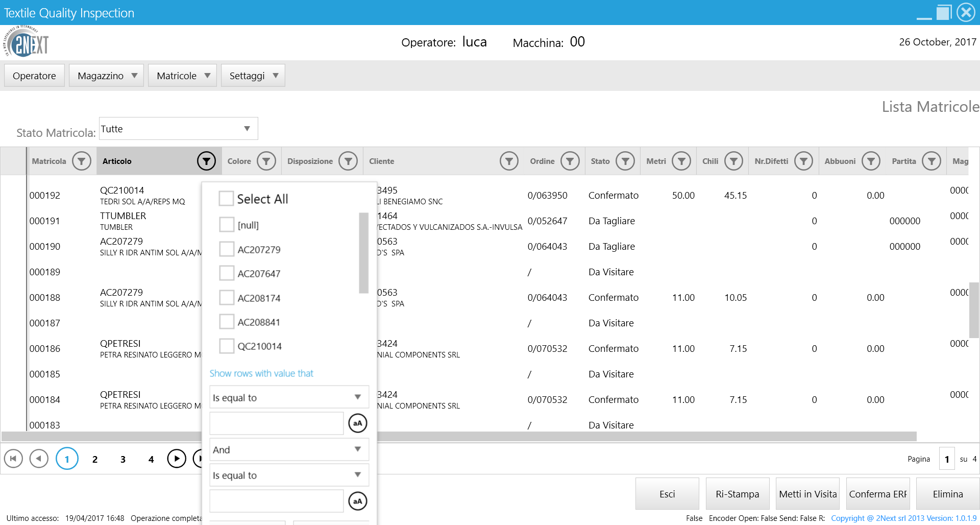The image size is (980, 525).
Task: Click the Ri-Stampa button
Action: click(x=738, y=494)
